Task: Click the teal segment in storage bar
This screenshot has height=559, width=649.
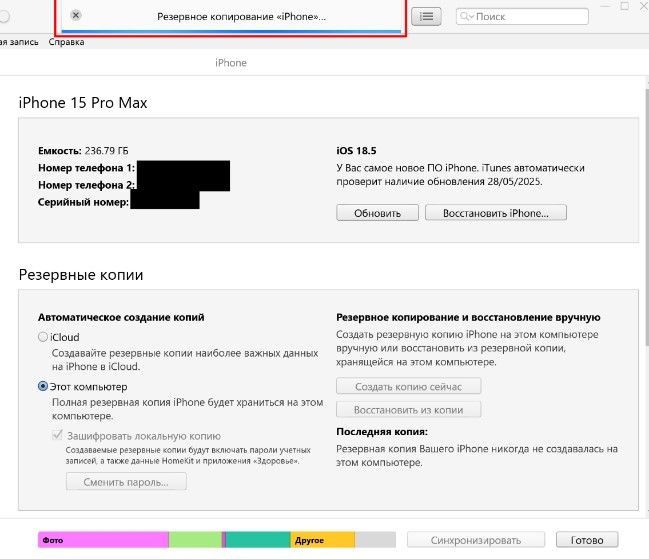Action: 257,540
